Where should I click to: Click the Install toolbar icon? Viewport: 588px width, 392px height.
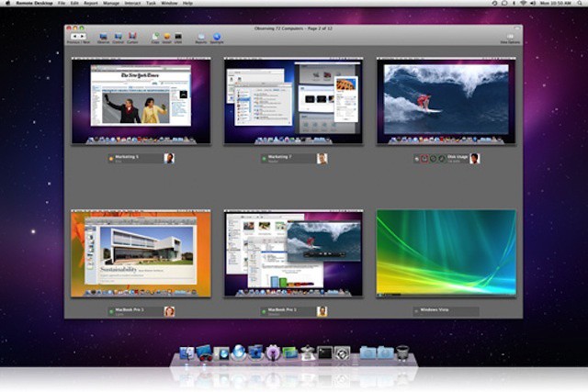tap(166, 37)
